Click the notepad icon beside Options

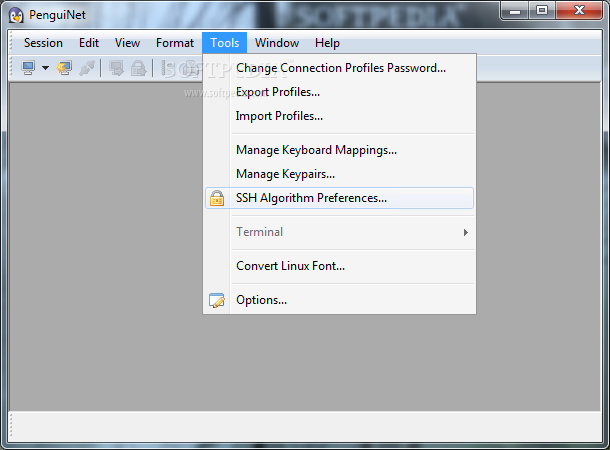(217, 300)
